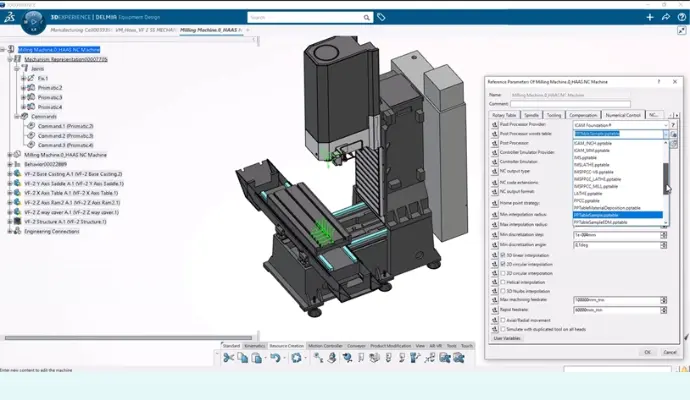This screenshot has width=690, height=400.
Task: Enable Axial/Radial movement checkbox
Action: (x=503, y=320)
